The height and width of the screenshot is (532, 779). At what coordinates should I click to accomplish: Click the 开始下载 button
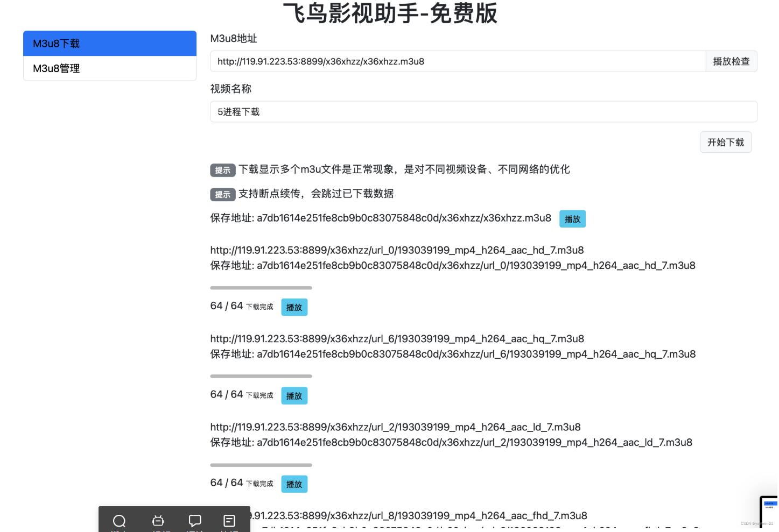pyautogui.click(x=725, y=143)
